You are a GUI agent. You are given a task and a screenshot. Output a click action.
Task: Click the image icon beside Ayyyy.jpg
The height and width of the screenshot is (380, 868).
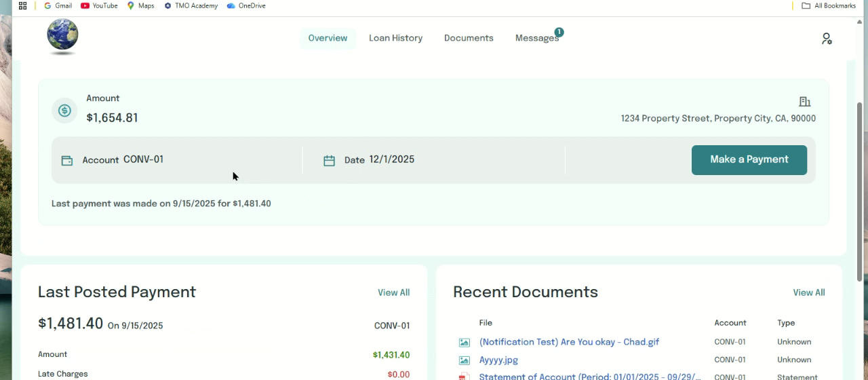click(x=464, y=360)
